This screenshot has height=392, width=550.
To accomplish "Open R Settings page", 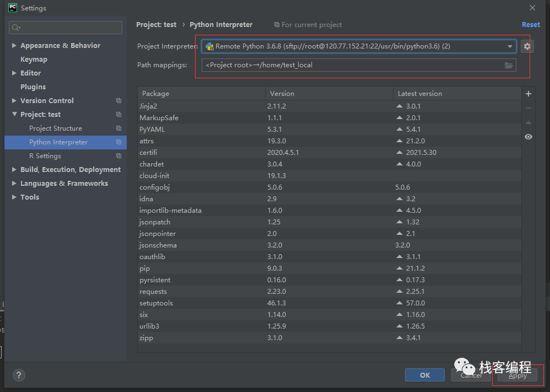I will coord(45,156).
